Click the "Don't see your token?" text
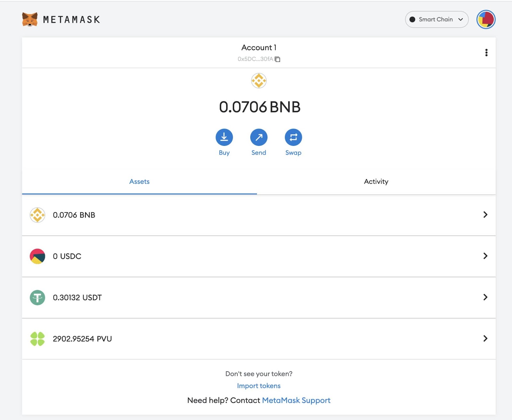The width and height of the screenshot is (512, 420). tap(259, 374)
